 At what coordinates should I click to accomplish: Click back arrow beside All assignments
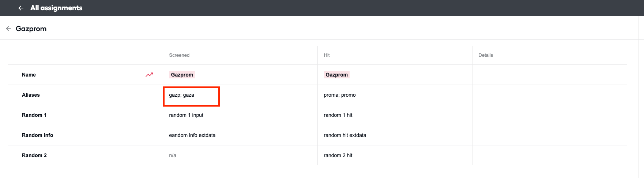[x=21, y=8]
